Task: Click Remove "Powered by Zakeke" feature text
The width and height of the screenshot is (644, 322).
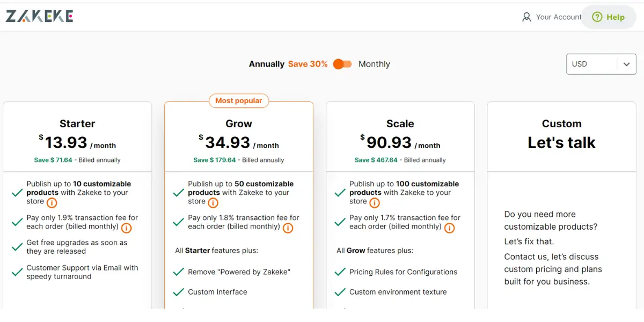Action: tap(239, 272)
